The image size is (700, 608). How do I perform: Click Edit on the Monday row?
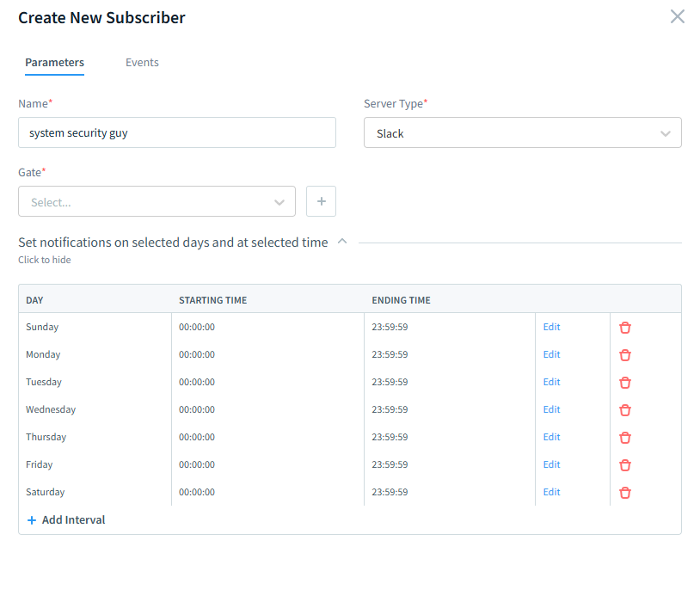(x=550, y=354)
